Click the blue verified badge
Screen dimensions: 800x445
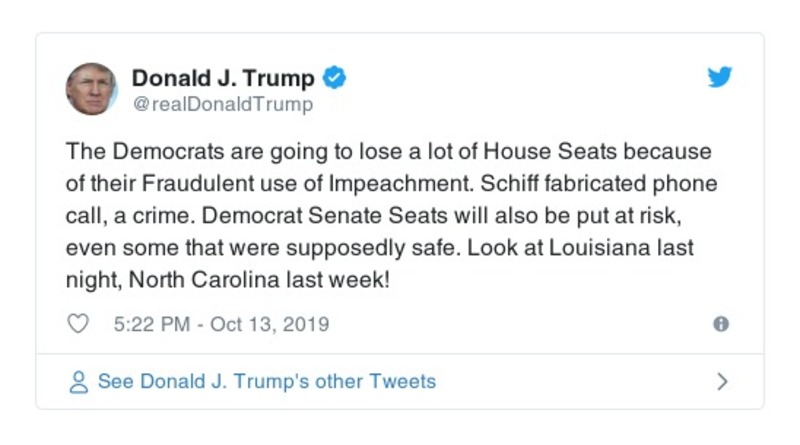click(x=336, y=78)
